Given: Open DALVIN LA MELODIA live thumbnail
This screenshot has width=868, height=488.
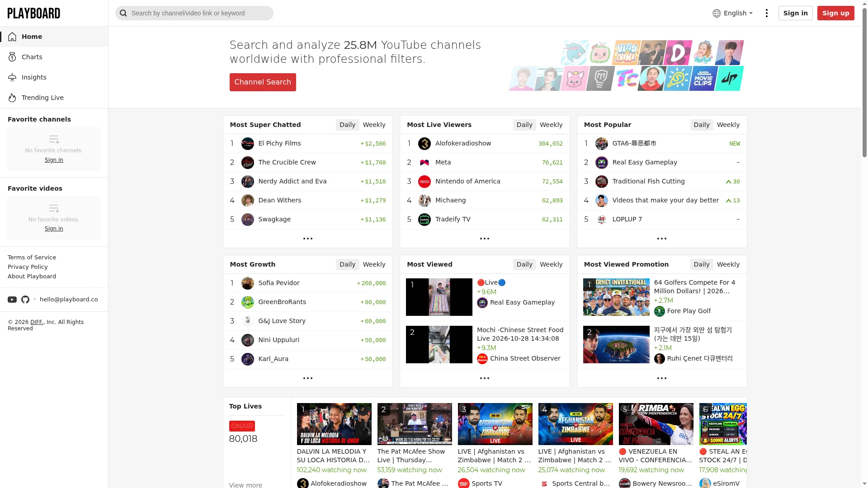Looking at the screenshot, I should (x=334, y=424).
